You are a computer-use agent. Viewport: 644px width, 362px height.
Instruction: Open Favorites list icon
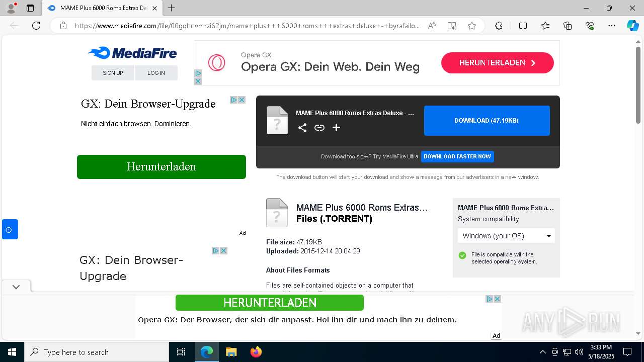[x=545, y=26]
